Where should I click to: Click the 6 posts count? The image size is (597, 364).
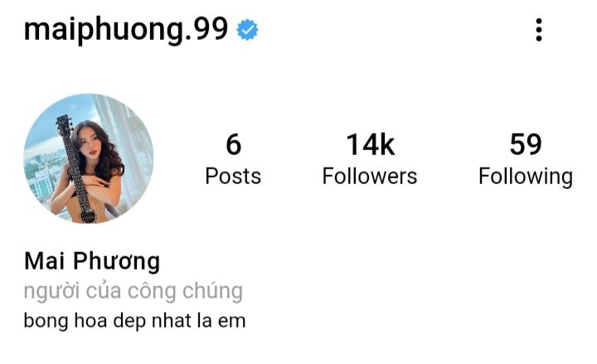point(233,144)
